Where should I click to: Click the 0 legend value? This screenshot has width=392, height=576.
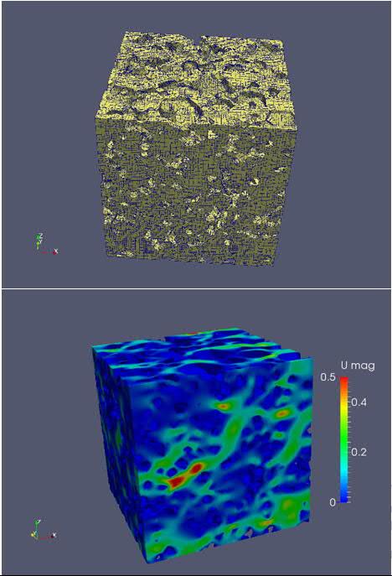[333, 502]
